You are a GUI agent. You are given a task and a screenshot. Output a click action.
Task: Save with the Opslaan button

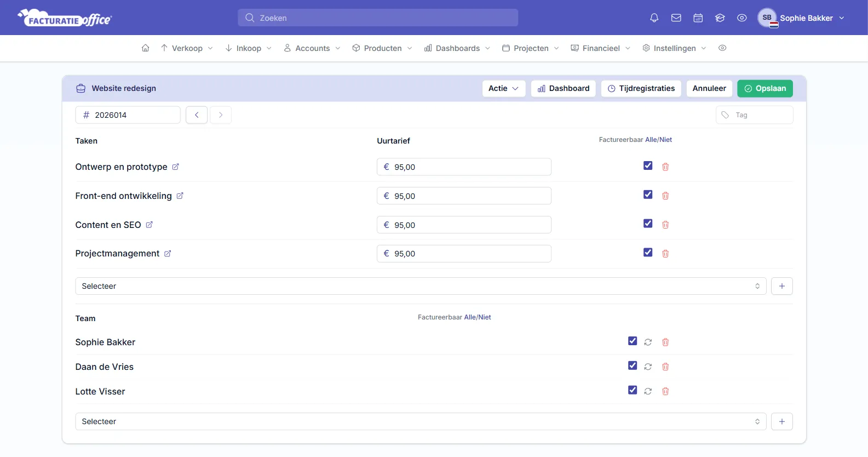[764, 88]
